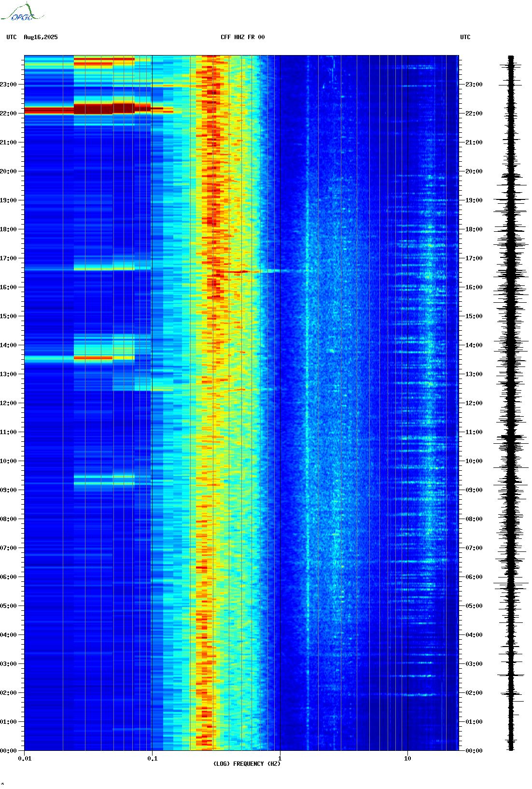Click the 09:00 label on the right time axis
This screenshot has width=532, height=789.
coord(474,490)
